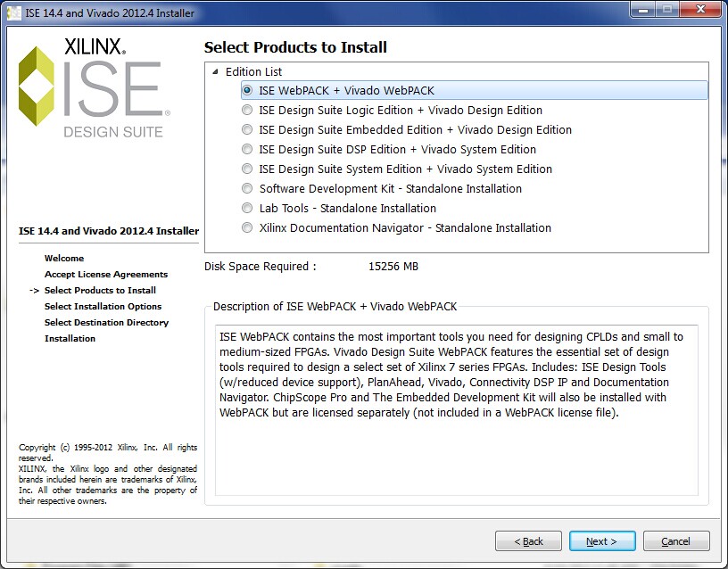This screenshot has height=569, width=728.
Task: Select ISE Design Suite Embedded Edition option
Action: (x=247, y=130)
